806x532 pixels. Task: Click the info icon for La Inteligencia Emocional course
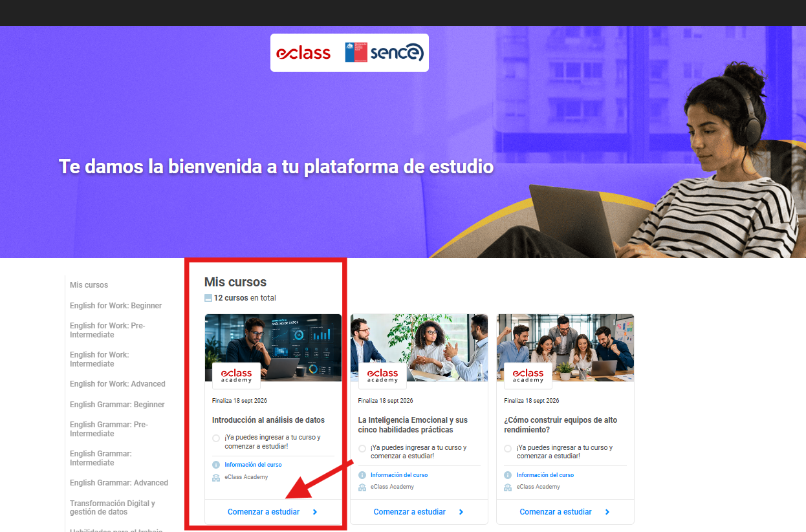click(362, 475)
